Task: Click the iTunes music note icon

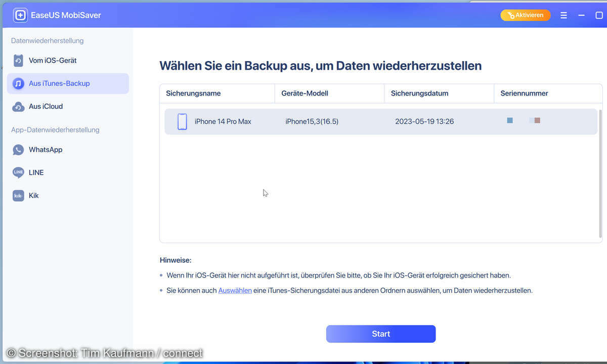Action: (18, 83)
